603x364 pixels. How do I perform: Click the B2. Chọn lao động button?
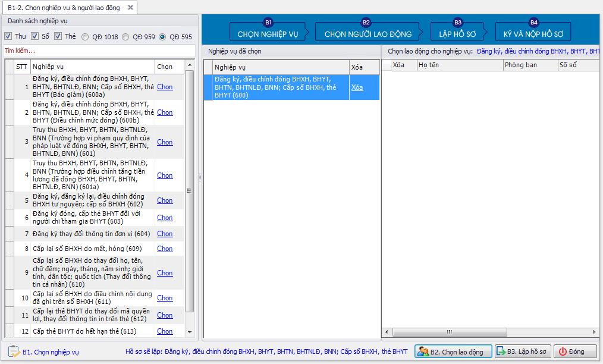[x=453, y=352]
